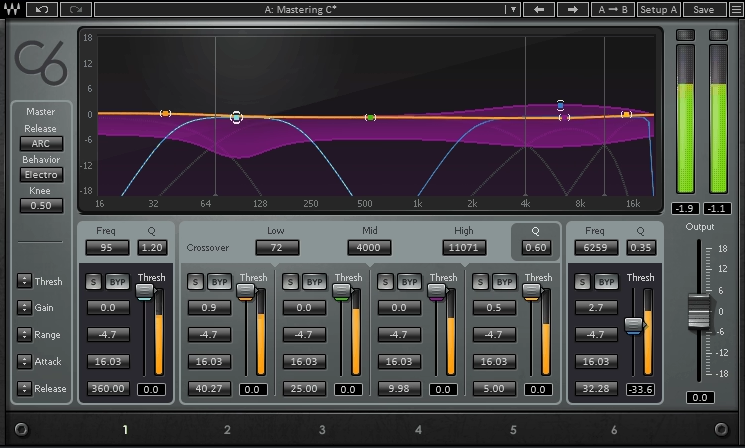The width and height of the screenshot is (745, 448).
Task: Reset the right meter clip indicator
Action: pyautogui.click(x=718, y=35)
